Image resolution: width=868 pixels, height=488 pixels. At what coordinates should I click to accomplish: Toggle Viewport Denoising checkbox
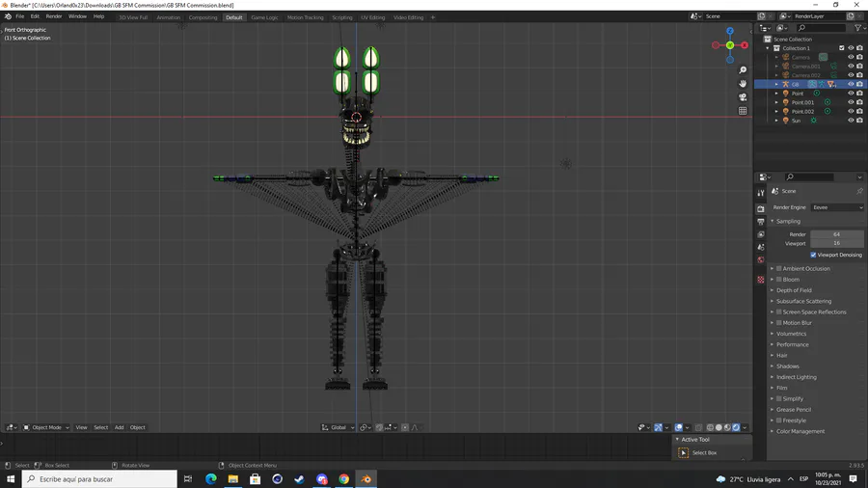point(813,255)
